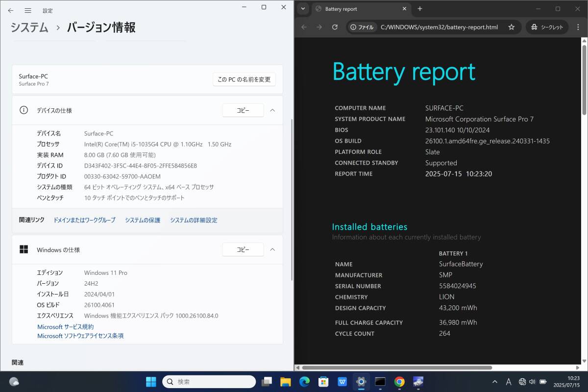This screenshot has height=392, width=588.
Task: Click the horizontal scrollbar in Battery report
Action: 397,367
